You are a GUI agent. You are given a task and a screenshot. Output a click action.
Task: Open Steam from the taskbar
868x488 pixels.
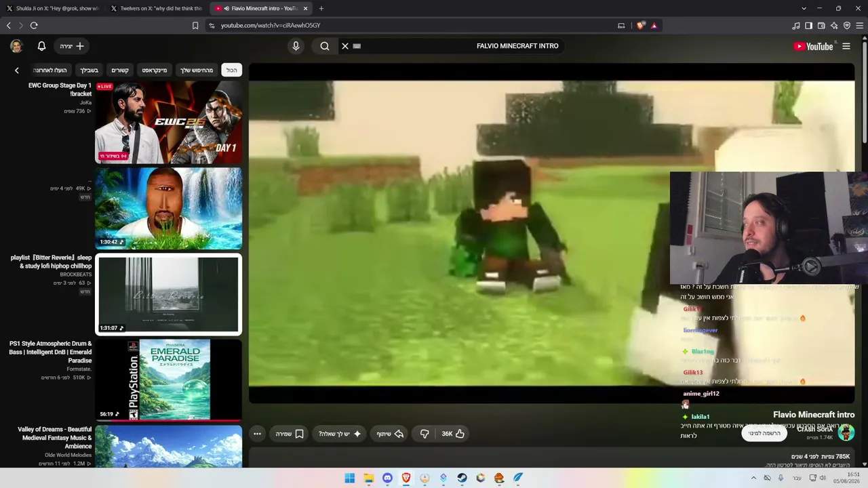point(462,478)
